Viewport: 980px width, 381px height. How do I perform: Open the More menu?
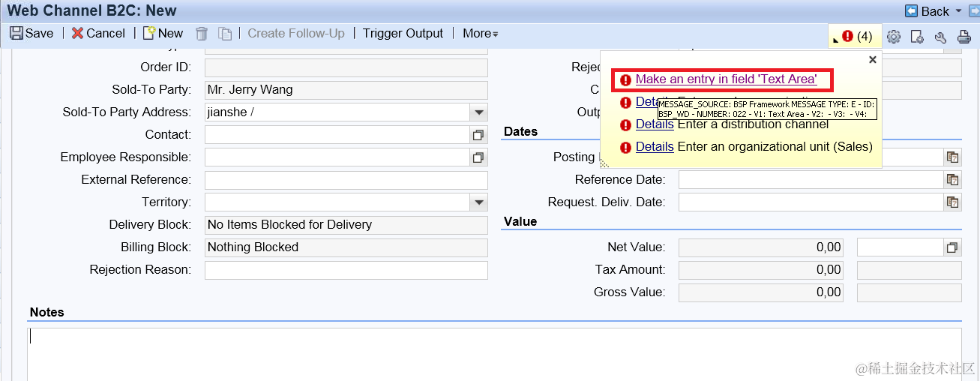480,33
